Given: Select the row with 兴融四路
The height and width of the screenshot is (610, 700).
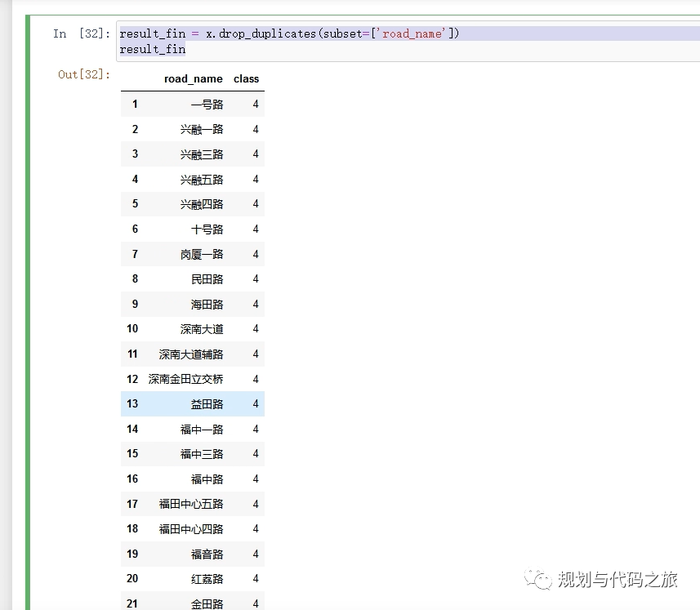Looking at the screenshot, I should click(x=193, y=204).
